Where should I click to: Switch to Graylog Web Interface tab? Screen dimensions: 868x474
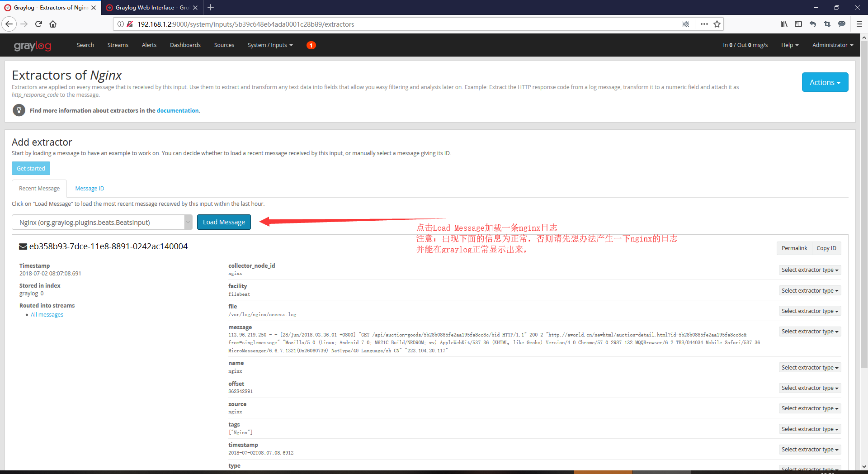pyautogui.click(x=152, y=8)
